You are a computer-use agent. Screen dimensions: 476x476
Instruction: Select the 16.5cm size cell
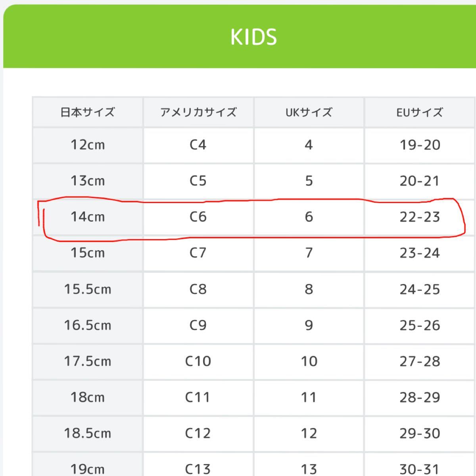tap(88, 325)
